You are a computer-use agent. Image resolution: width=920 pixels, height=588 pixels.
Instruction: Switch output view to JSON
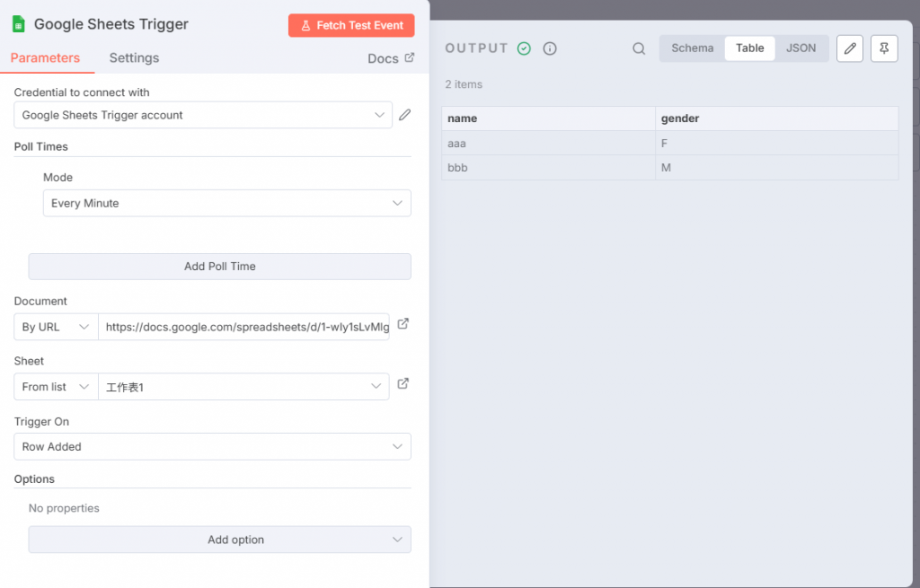coord(801,48)
